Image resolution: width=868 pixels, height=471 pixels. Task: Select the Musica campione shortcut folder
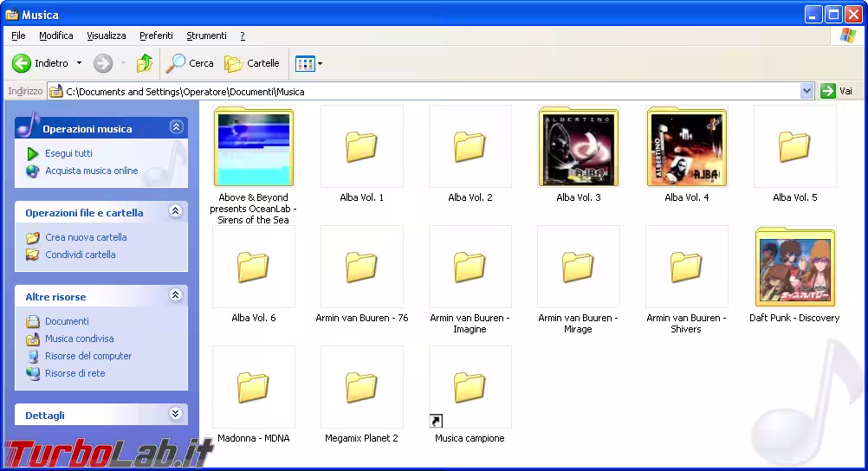pyautogui.click(x=470, y=387)
